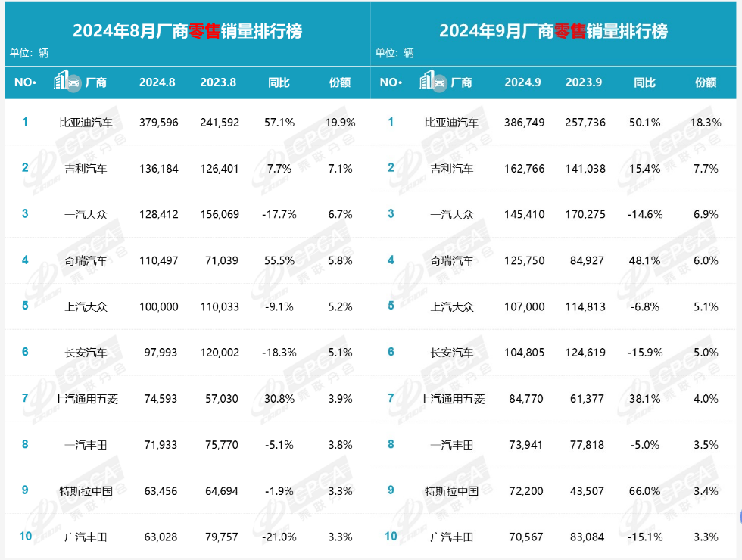This screenshot has width=742, height=560.
Task: Select 上汽通用五菱 in the August ranking
Action: click(86, 398)
